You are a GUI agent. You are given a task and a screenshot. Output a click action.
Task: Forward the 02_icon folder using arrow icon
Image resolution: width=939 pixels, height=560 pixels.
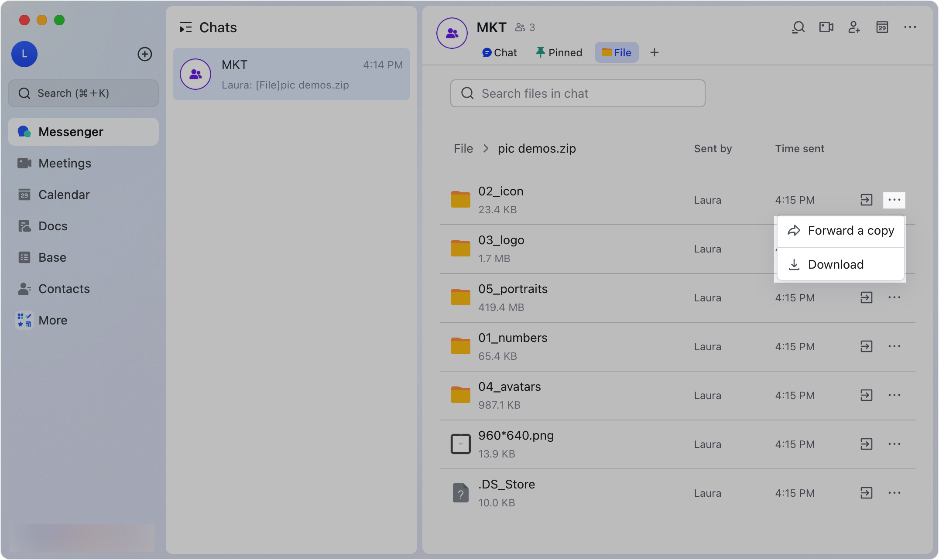867,200
